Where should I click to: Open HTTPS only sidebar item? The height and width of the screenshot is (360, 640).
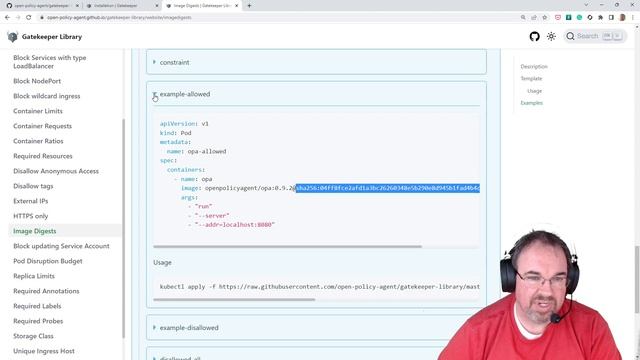click(30, 216)
